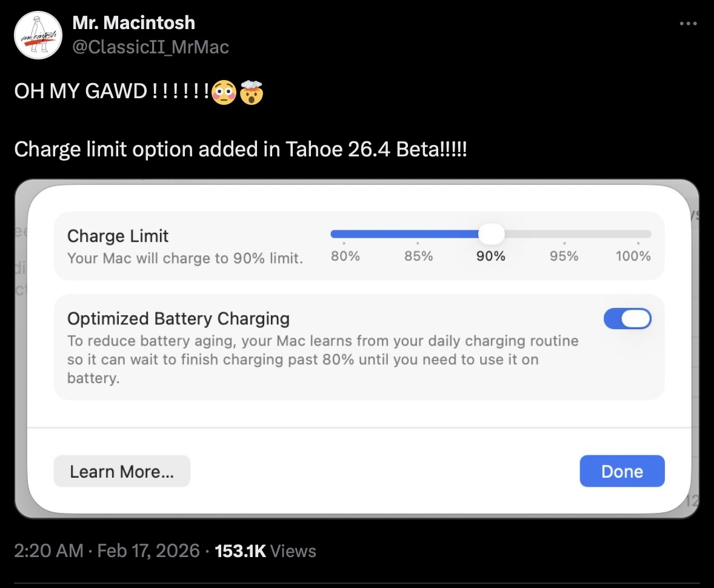Viewport: 714px width, 588px height.
Task: Open Mr. Macintosh display name link
Action: coord(133,23)
